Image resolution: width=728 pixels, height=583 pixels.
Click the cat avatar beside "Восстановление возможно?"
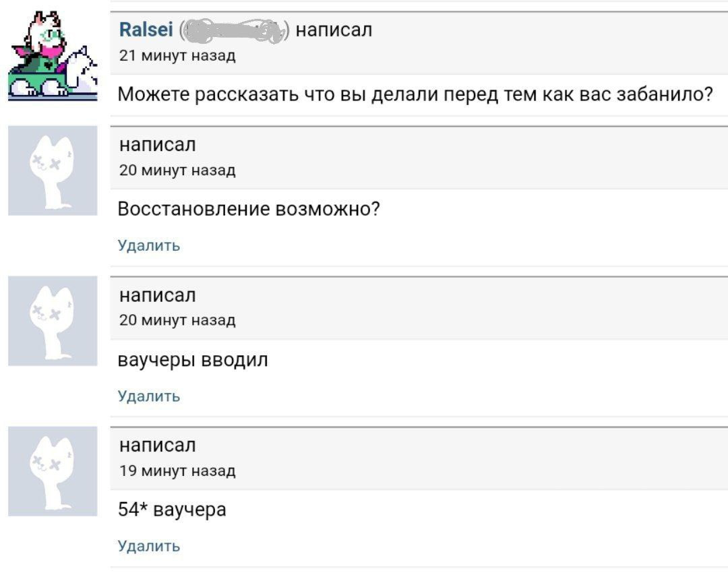(53, 171)
